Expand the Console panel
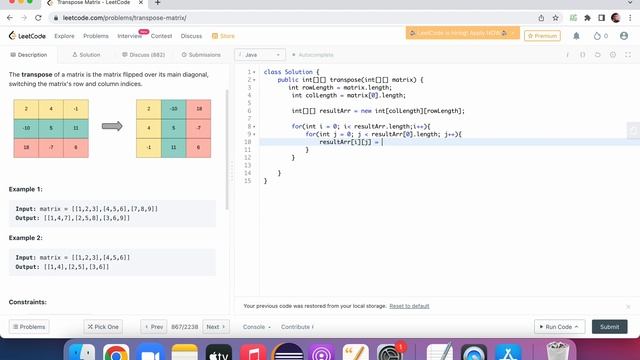This screenshot has width=640, height=360. [x=257, y=327]
